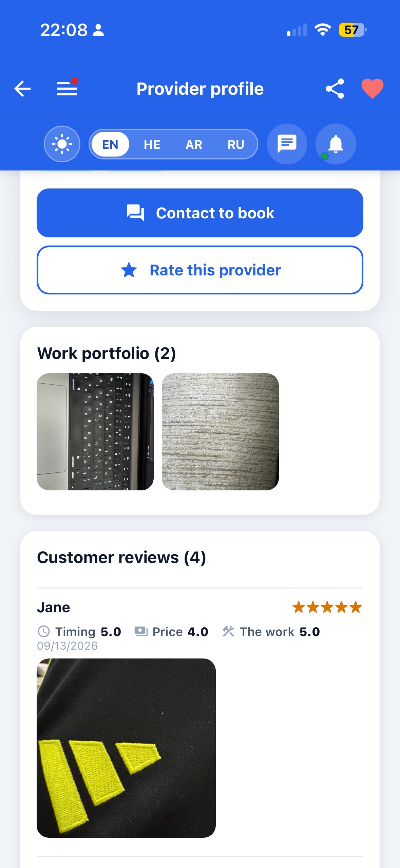Open the keyboard portfolio photo
Screen dimensions: 400x868
point(95,432)
